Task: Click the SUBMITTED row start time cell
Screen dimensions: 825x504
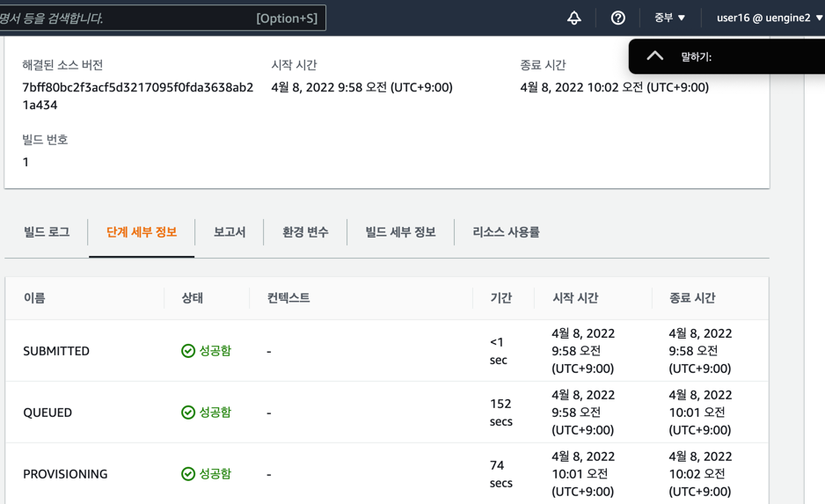Action: coord(583,351)
